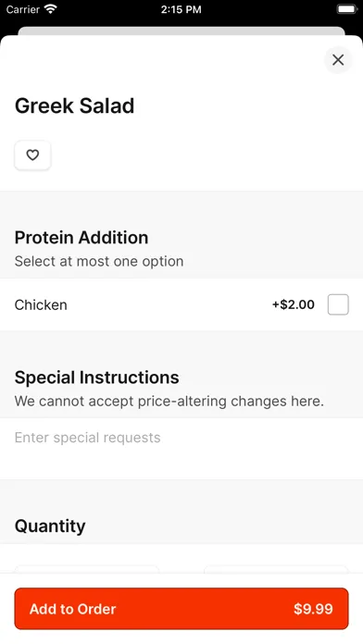Add to Order button label
Viewport: 363px width, 644px height.
[x=73, y=609]
